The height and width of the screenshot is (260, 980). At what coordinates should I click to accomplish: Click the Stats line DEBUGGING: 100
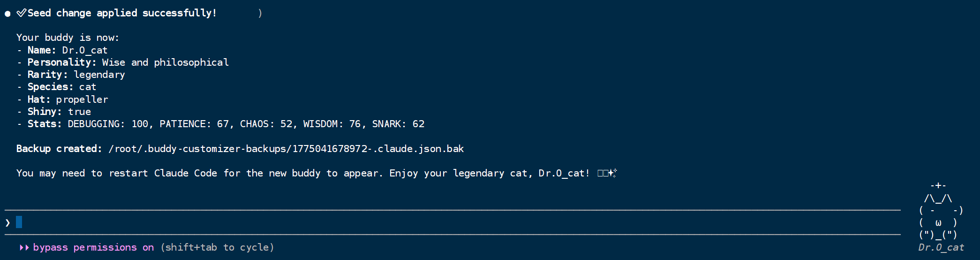108,124
